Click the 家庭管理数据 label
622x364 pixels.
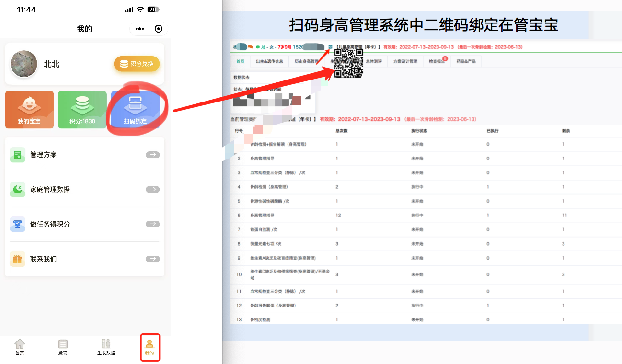pyautogui.click(x=50, y=189)
